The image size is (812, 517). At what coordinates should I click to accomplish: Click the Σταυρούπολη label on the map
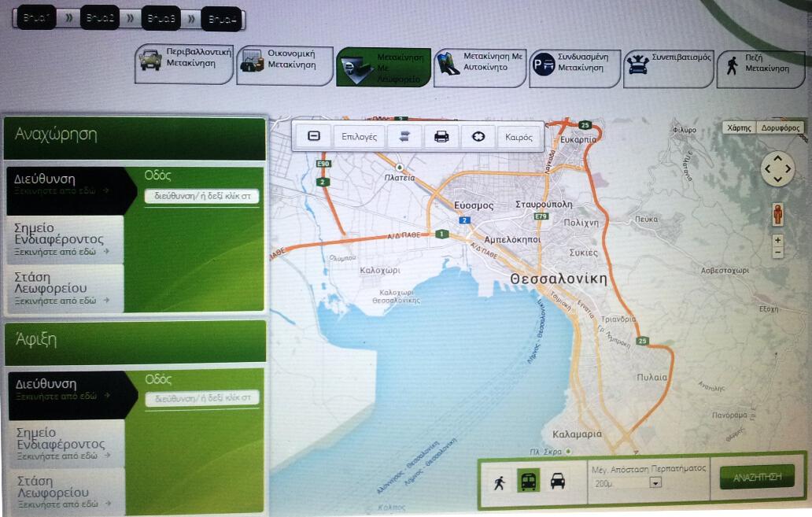click(544, 204)
